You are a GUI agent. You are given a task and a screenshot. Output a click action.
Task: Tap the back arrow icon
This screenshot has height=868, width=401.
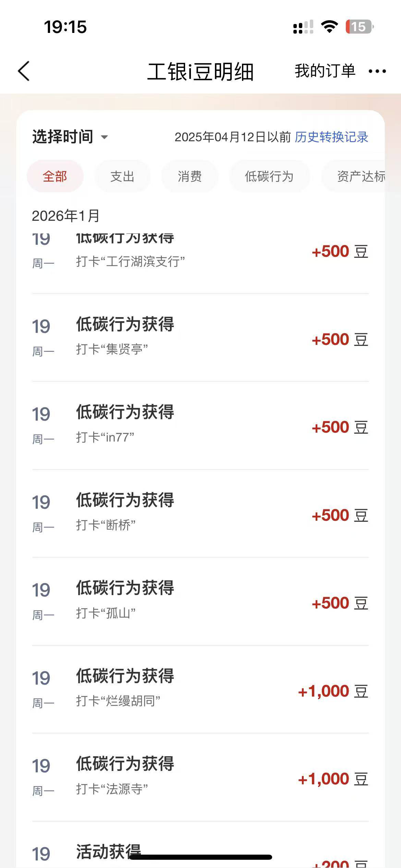[24, 71]
